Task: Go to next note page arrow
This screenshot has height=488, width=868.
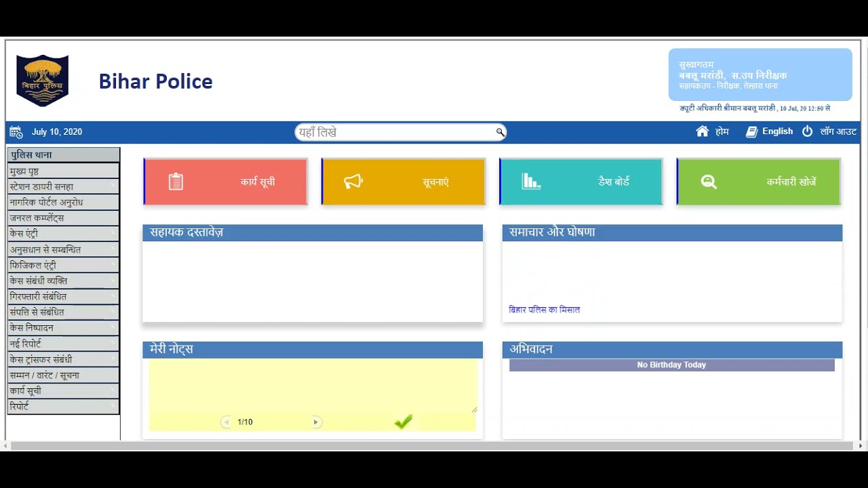Action: pyautogui.click(x=315, y=422)
